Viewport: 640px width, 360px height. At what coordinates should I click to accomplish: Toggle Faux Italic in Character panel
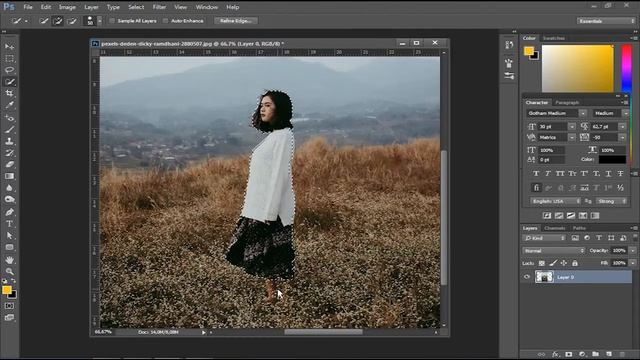click(548, 174)
